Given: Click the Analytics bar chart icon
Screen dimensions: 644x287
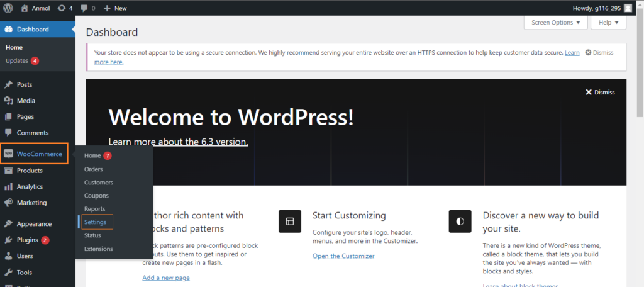Looking at the screenshot, I should (x=8, y=187).
